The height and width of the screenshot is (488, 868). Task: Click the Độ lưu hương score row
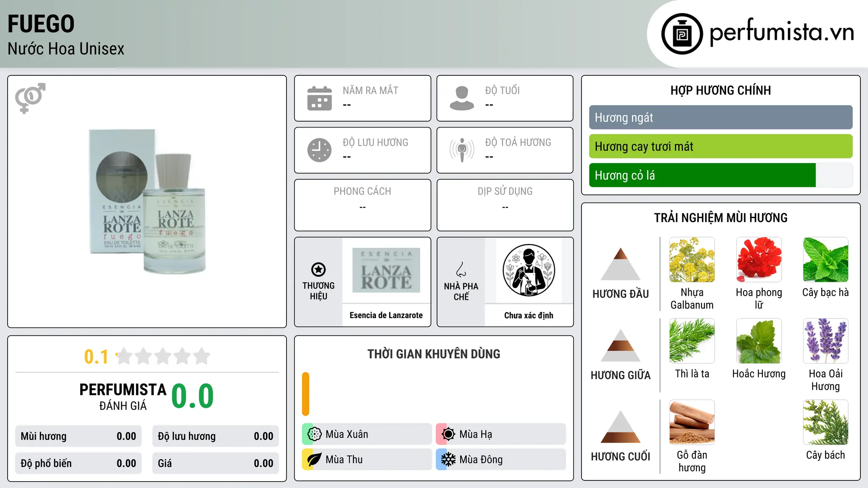[215, 436]
